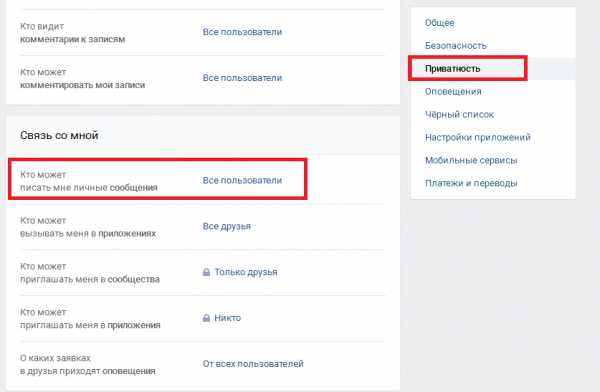Click the 'Кто может писать мне личные сообщения' label
The width and height of the screenshot is (600, 392).
coord(89,181)
